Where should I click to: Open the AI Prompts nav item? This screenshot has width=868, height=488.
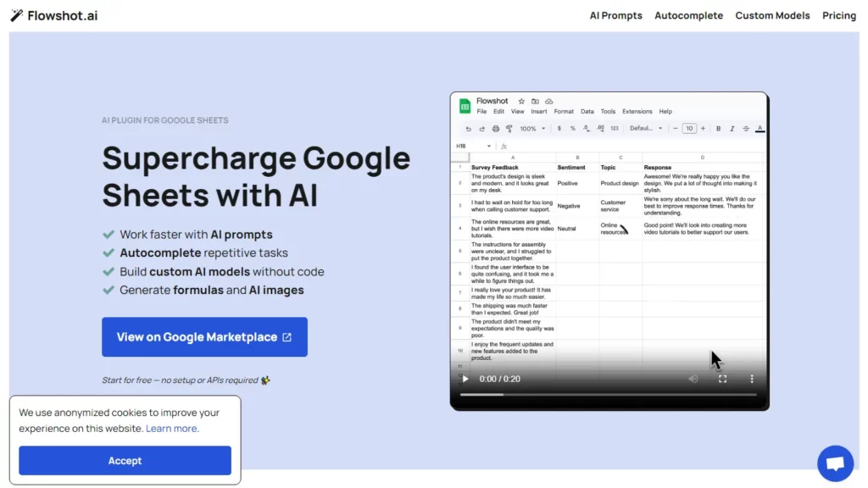point(615,15)
